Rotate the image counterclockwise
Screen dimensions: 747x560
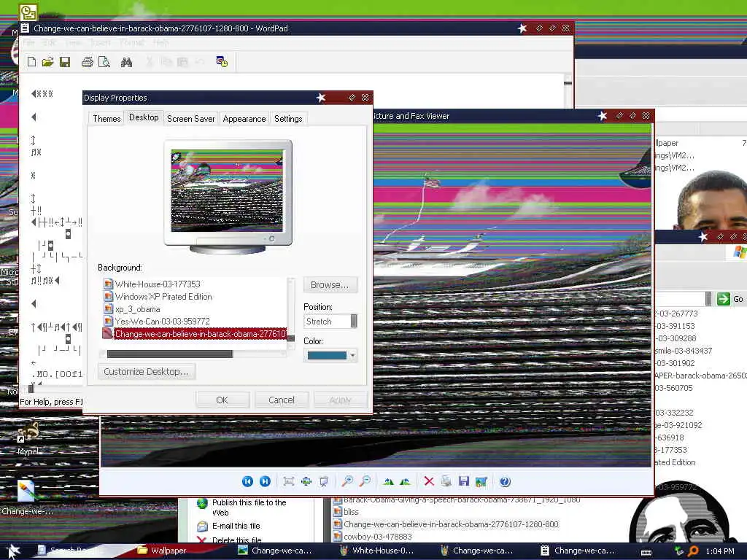405,481
